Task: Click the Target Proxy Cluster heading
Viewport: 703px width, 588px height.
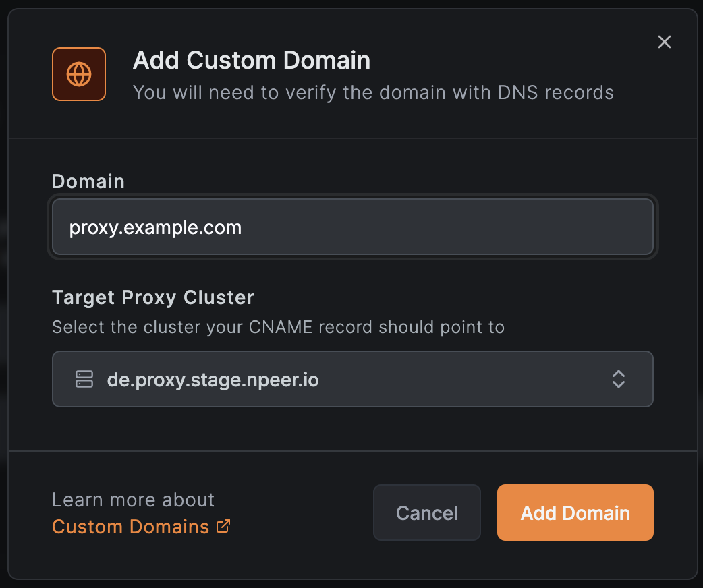Action: pyautogui.click(x=152, y=297)
